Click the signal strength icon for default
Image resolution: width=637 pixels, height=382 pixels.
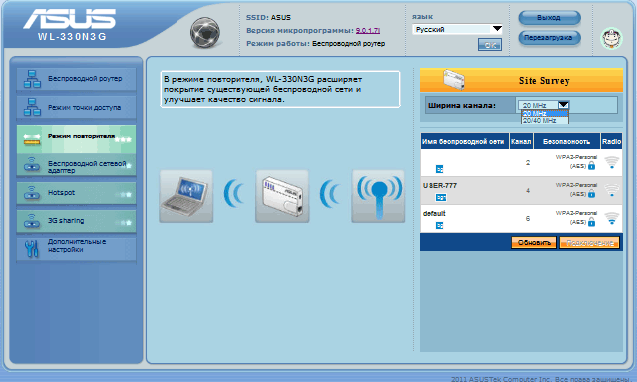point(611,218)
